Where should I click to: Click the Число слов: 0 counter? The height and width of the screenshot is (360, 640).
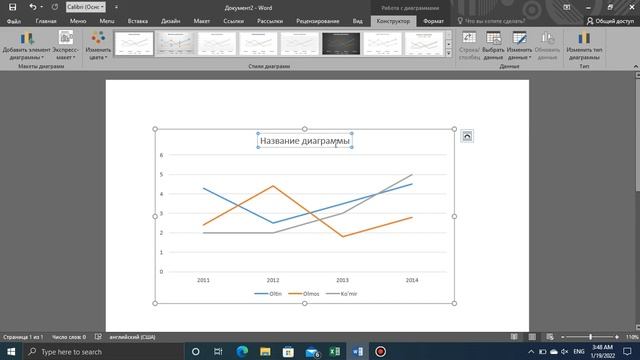(x=69, y=337)
